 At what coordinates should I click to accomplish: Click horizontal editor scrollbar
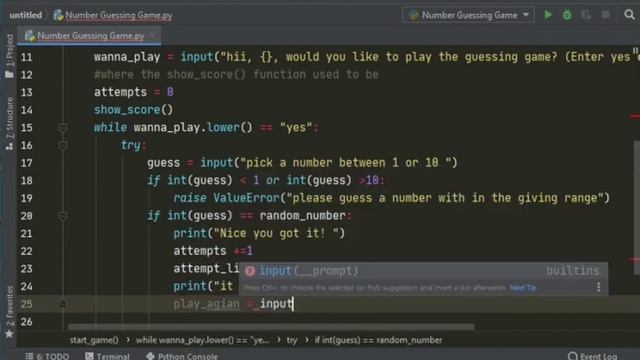[x=271, y=327]
